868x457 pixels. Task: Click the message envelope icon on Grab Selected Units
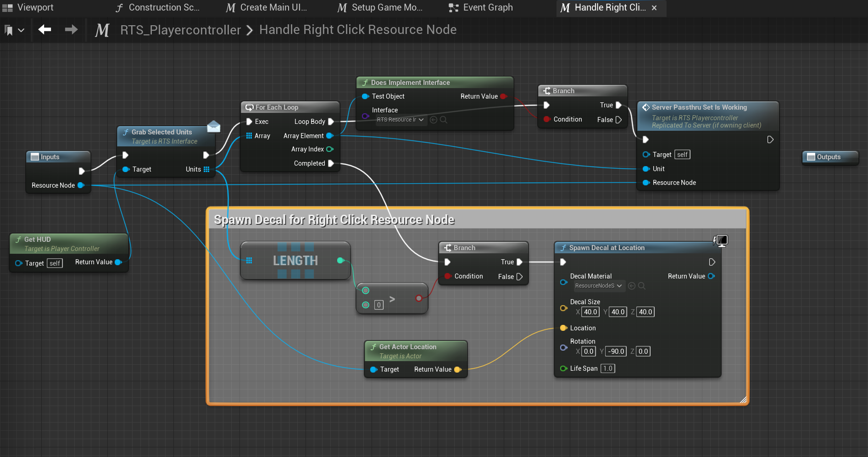point(214,126)
